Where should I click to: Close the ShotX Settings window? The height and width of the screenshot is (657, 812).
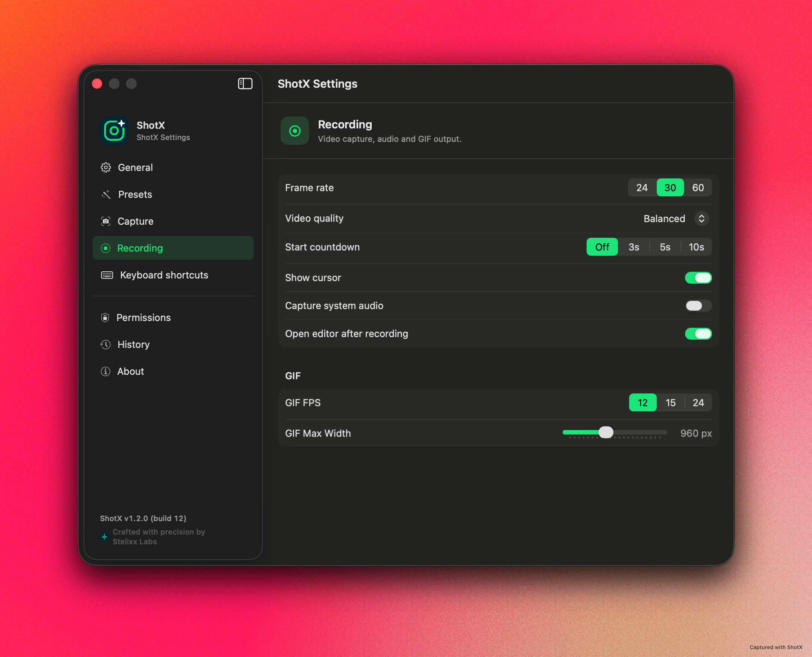(97, 84)
